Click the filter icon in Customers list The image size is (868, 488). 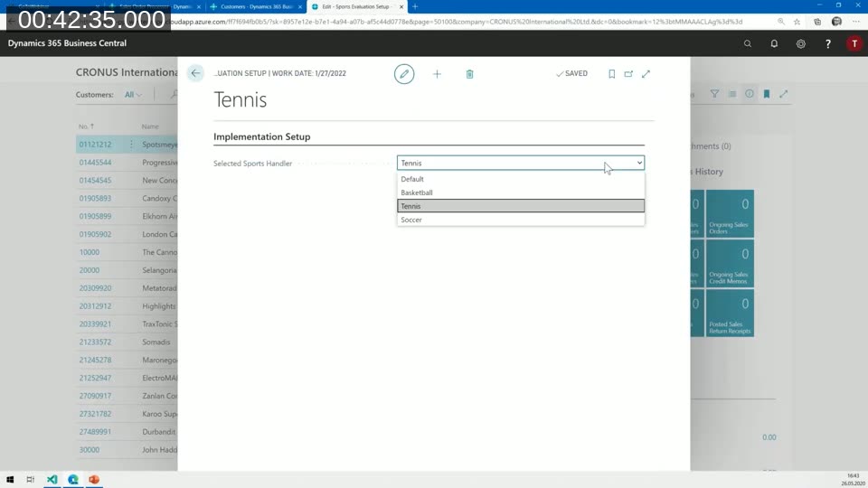714,94
